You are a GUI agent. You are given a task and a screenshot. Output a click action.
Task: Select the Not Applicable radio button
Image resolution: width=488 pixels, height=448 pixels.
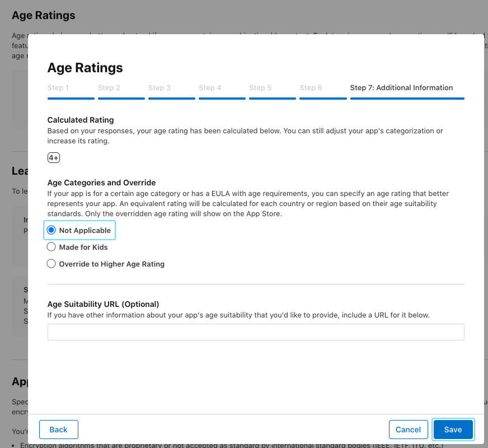click(51, 230)
